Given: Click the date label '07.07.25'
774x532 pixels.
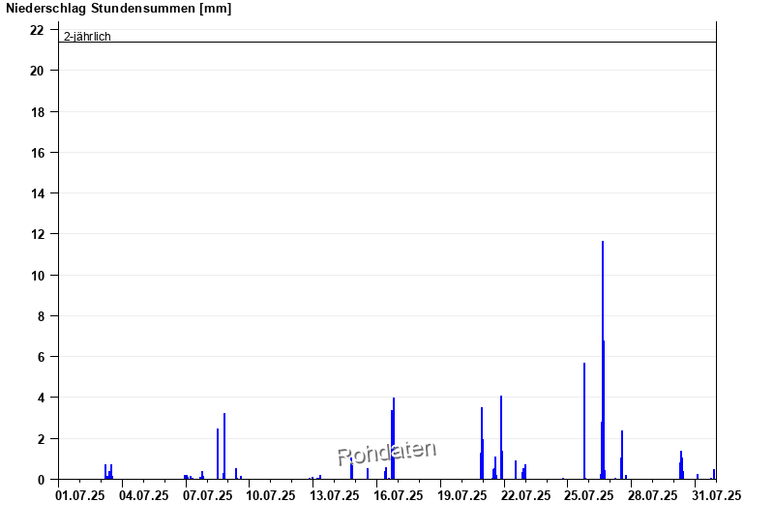Looking at the screenshot, I should 207,495.
